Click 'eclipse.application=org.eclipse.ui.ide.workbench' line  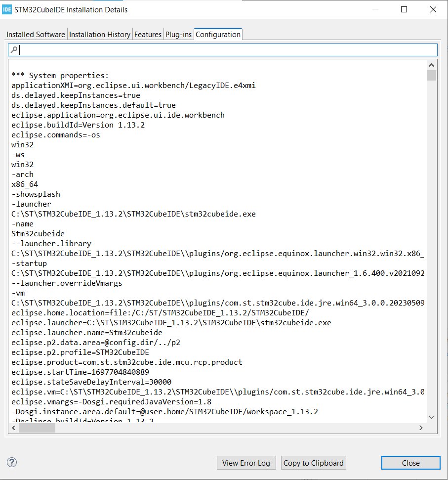point(118,115)
